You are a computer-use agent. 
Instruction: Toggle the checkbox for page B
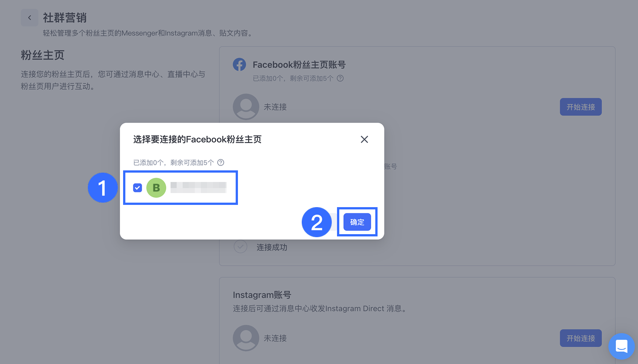(x=138, y=188)
